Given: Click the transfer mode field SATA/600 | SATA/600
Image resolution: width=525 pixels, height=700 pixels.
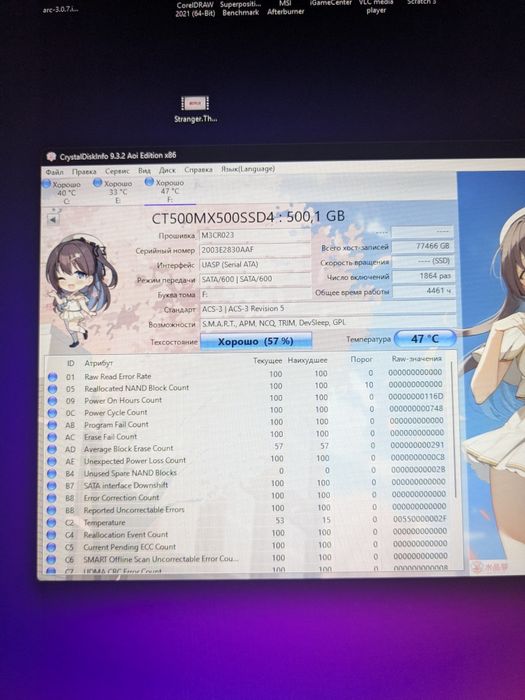Looking at the screenshot, I should [254, 279].
